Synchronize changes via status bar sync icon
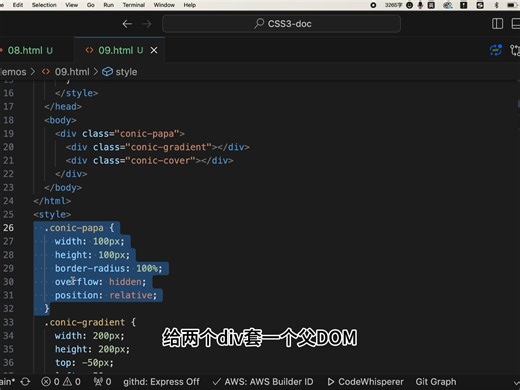The width and height of the screenshot is (520, 390). (x=25, y=382)
